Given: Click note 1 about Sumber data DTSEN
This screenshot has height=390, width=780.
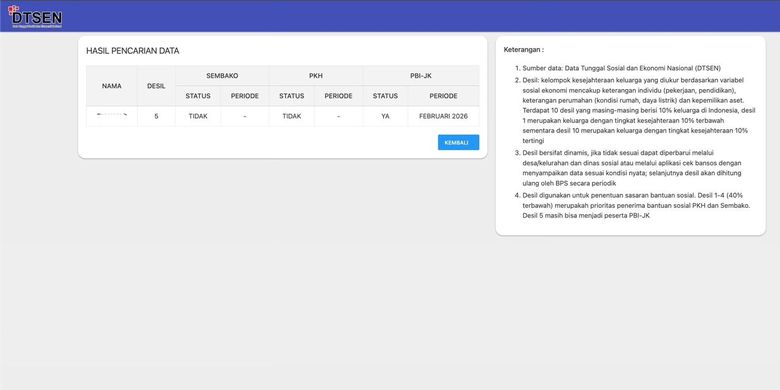Looking at the screenshot, I should tap(621, 68).
